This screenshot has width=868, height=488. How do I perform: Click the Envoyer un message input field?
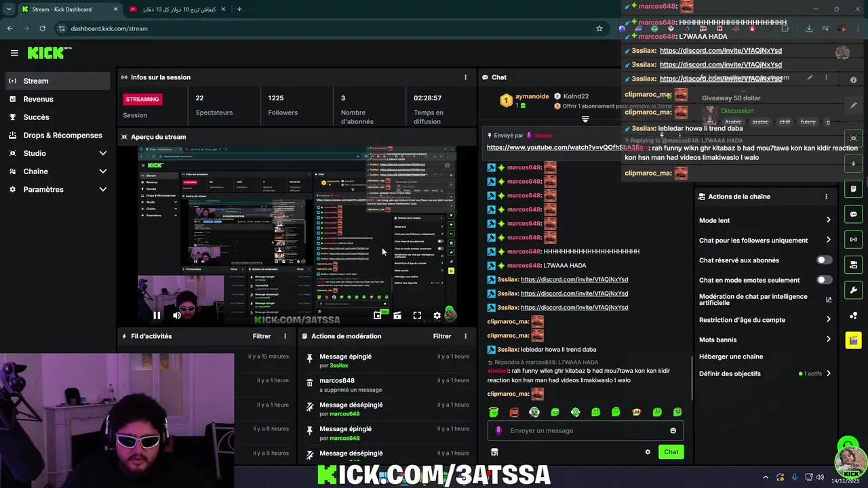point(585,430)
